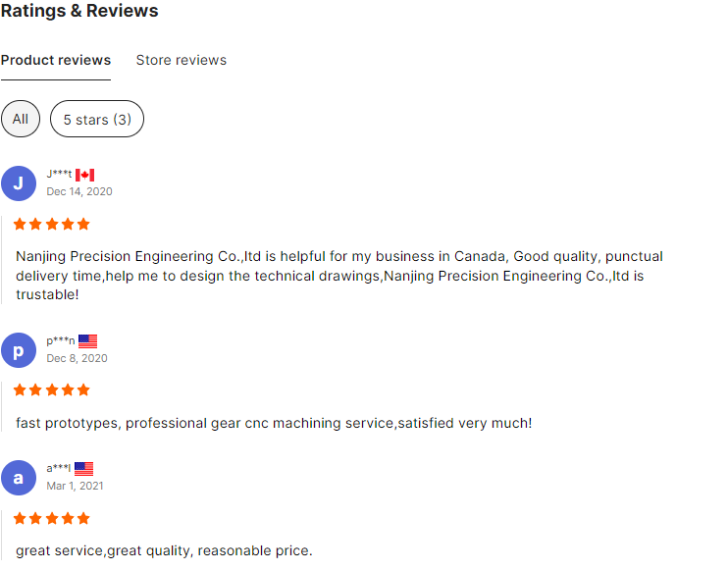Click reviewer name p***n
The width and height of the screenshot is (728, 571).
61,341
